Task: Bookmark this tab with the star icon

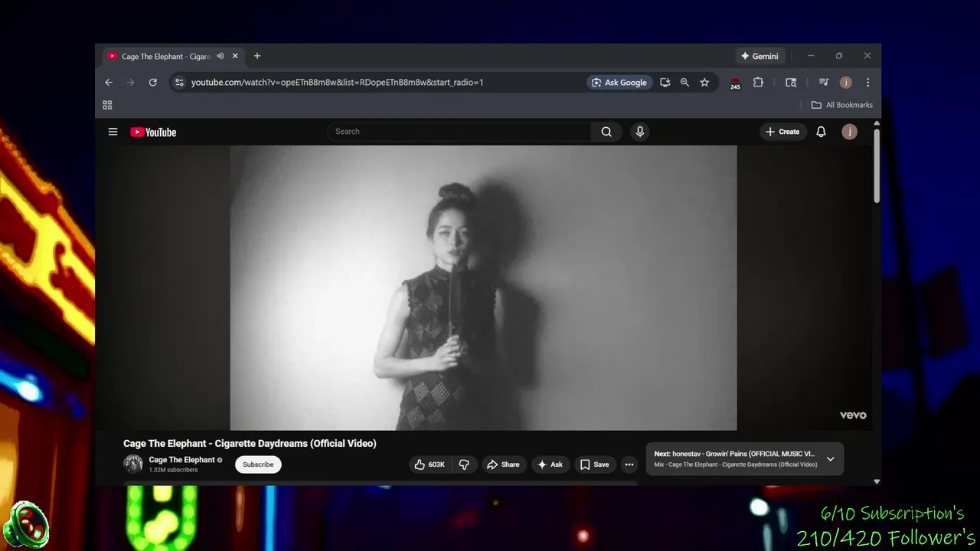Action: [704, 83]
